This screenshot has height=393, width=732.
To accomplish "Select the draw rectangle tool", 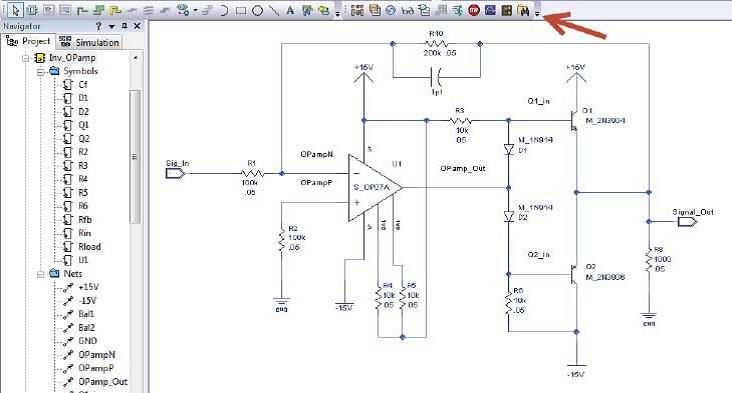I will point(241,10).
